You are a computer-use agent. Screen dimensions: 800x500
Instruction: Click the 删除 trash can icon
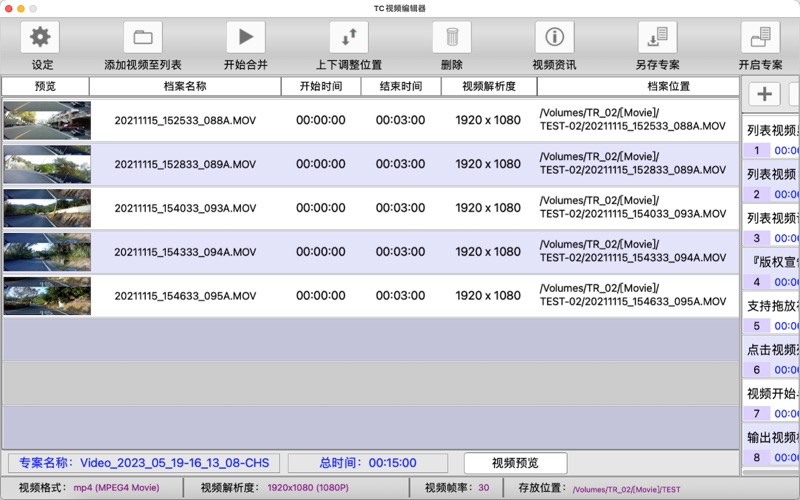pos(451,38)
